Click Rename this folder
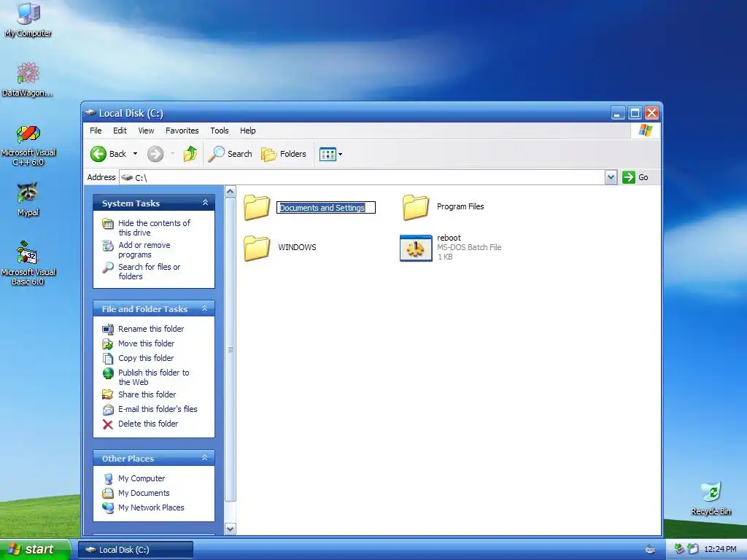This screenshot has height=560, width=747. 151,329
